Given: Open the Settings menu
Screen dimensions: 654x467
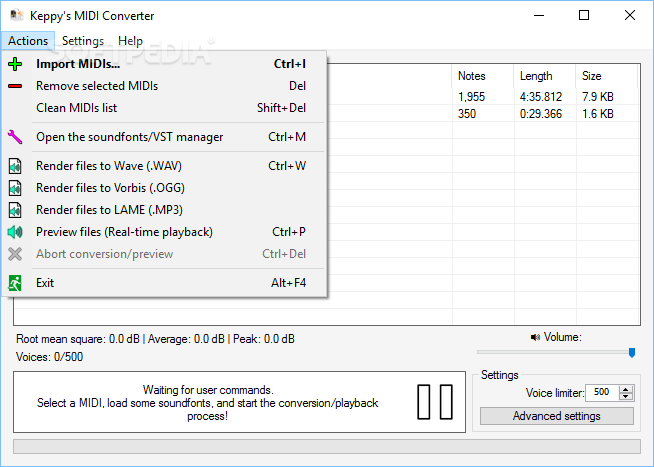Looking at the screenshot, I should (x=83, y=41).
